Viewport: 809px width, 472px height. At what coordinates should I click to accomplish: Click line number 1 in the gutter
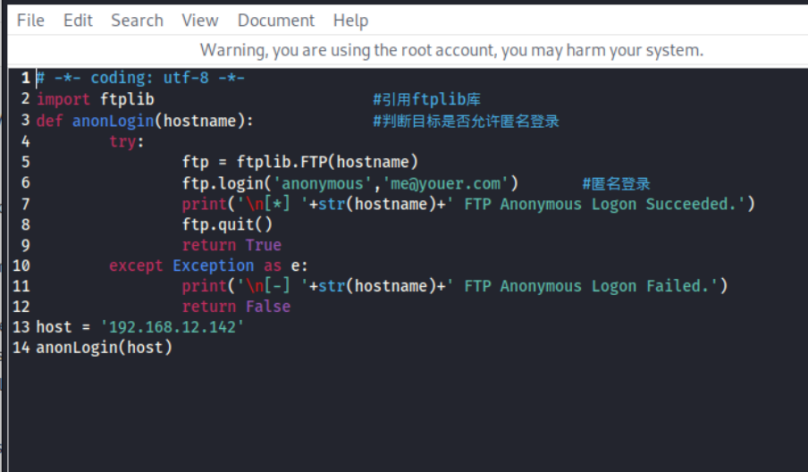(25, 78)
